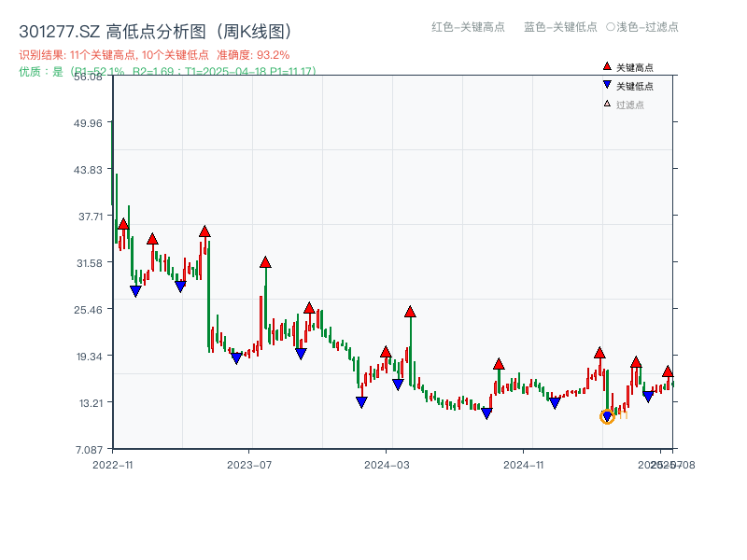The width and height of the screenshot is (747, 560).
Task: Select the orange-circled marker near 2025 low
Action: (x=607, y=416)
